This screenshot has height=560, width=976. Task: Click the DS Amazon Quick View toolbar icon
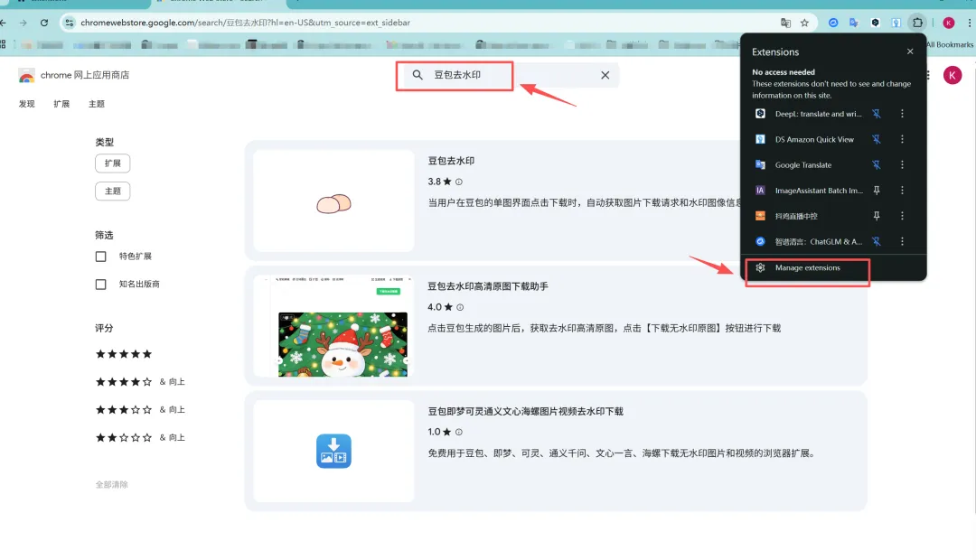pos(896,23)
